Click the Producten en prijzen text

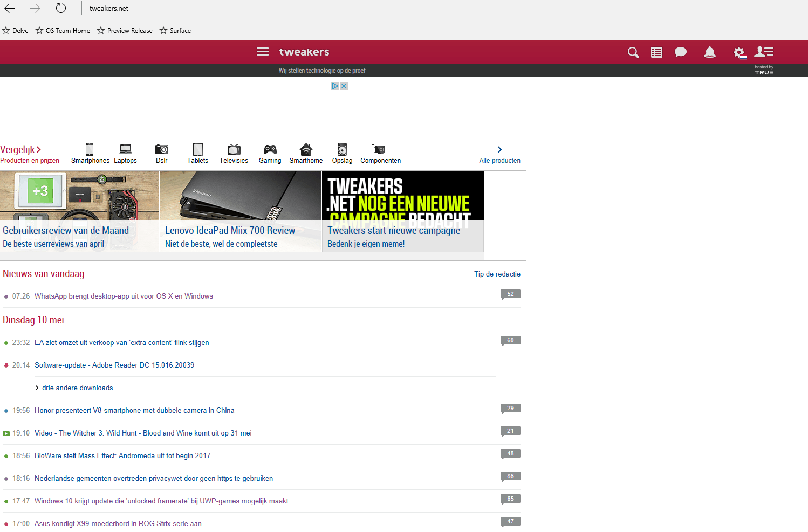pos(30,161)
